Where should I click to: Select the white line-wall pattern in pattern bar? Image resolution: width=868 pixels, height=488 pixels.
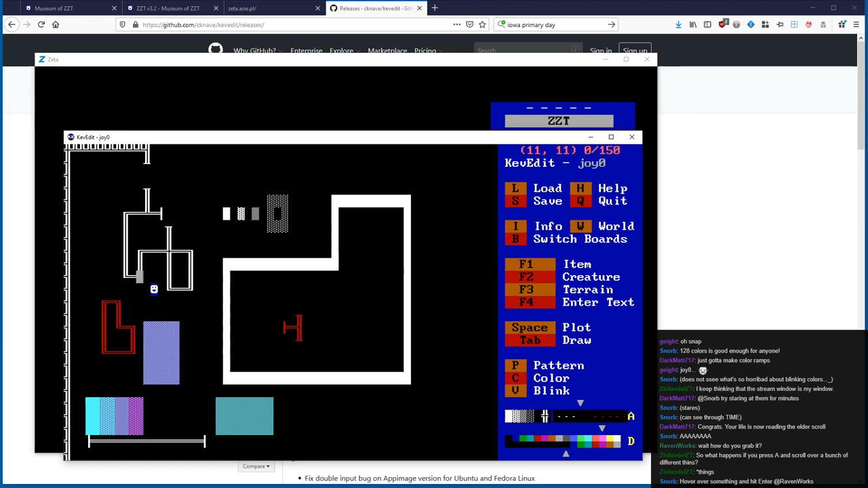click(545, 416)
